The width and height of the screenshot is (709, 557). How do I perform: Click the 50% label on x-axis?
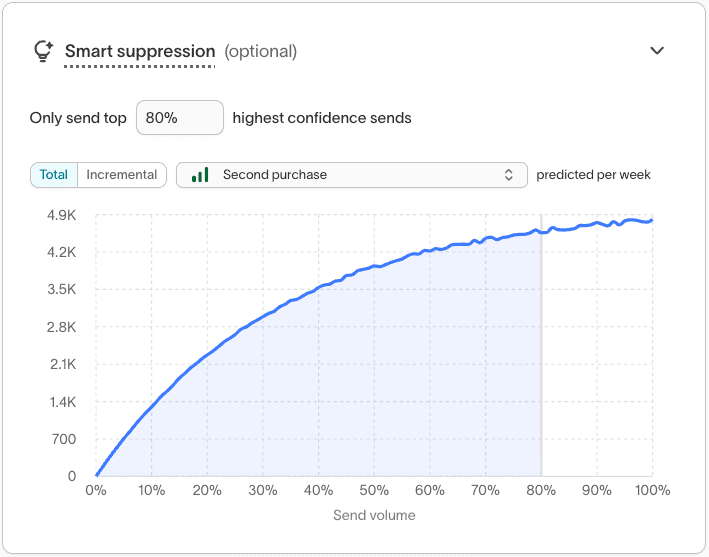tap(374, 491)
